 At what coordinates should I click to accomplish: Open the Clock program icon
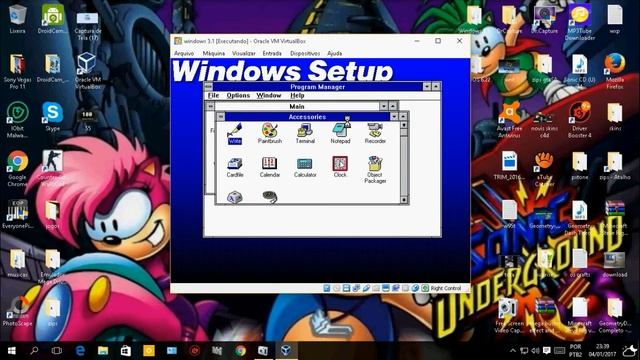(x=340, y=167)
